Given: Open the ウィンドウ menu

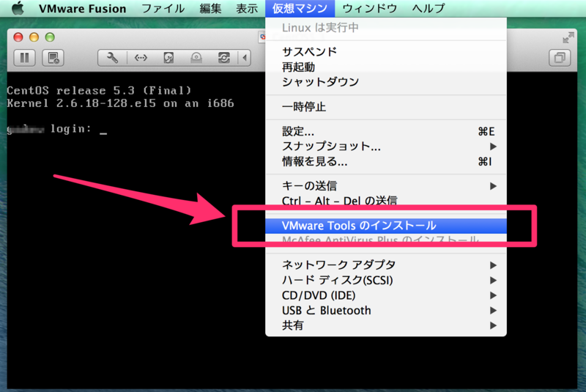Looking at the screenshot, I should (370, 8).
